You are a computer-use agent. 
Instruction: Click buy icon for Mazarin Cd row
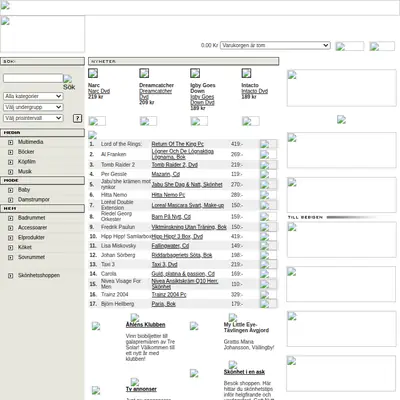tap(268, 174)
